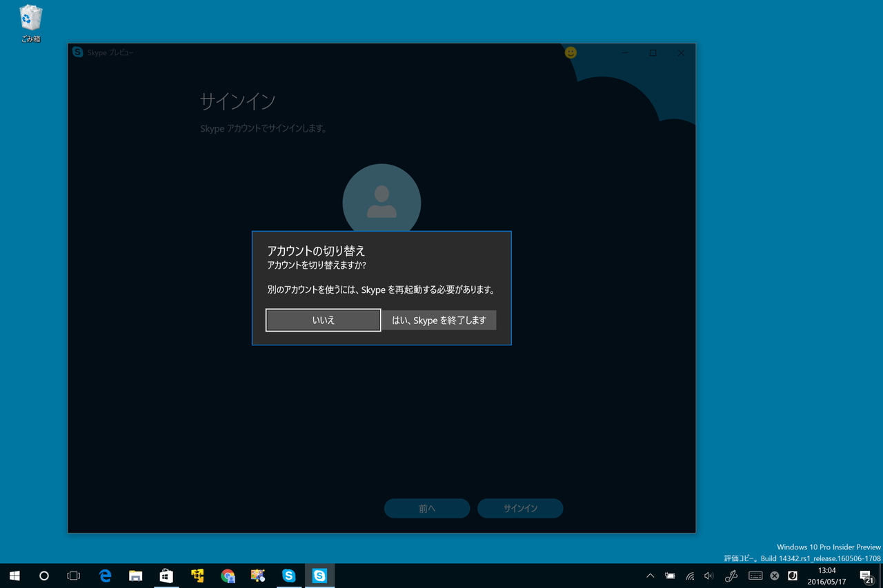Click いいえ in the account switch dialog
883x588 pixels.
[x=323, y=320]
